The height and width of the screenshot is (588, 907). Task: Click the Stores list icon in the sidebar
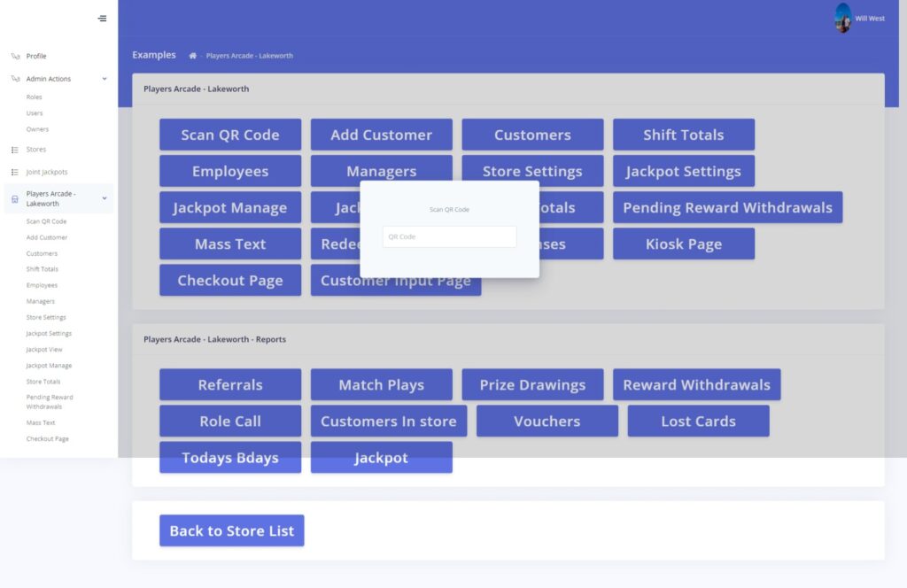[x=15, y=150]
